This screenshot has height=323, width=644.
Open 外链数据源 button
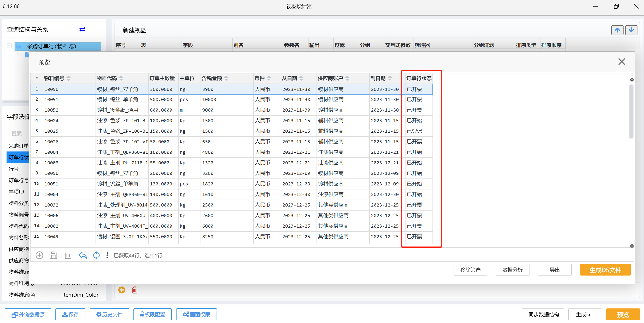28,314
